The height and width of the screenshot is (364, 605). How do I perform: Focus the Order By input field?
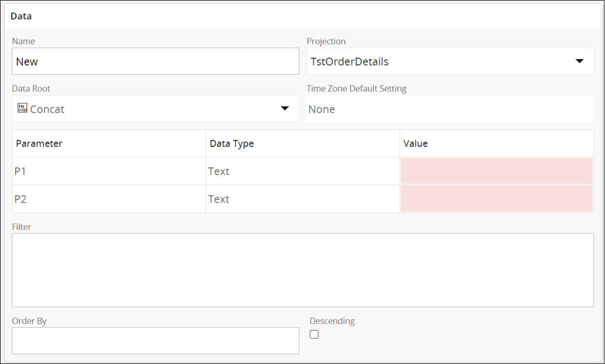click(x=155, y=341)
